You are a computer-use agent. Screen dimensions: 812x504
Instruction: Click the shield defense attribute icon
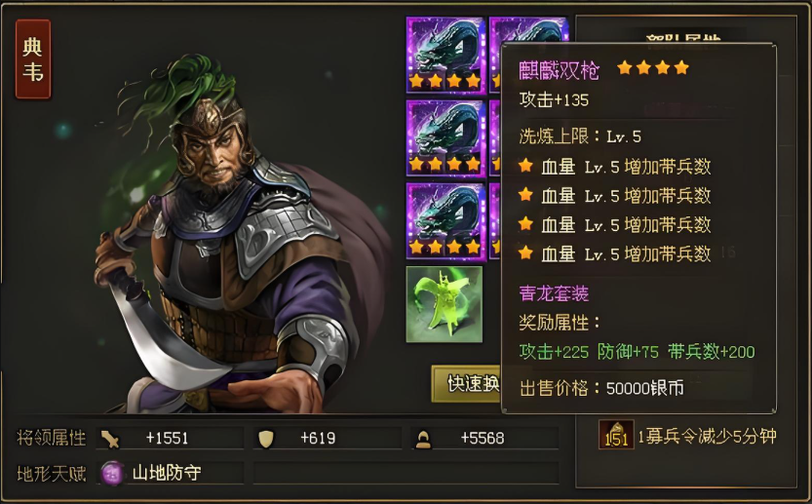pyautogui.click(x=266, y=439)
